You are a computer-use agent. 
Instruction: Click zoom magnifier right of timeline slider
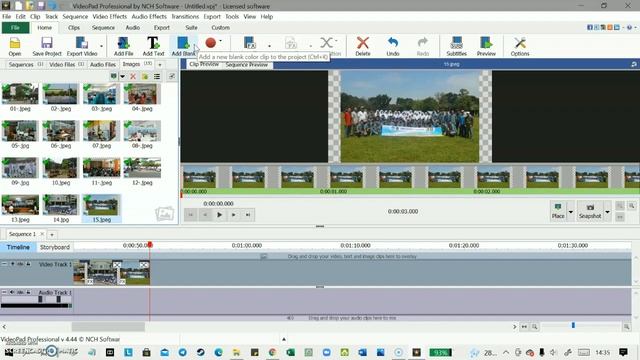[626, 327]
